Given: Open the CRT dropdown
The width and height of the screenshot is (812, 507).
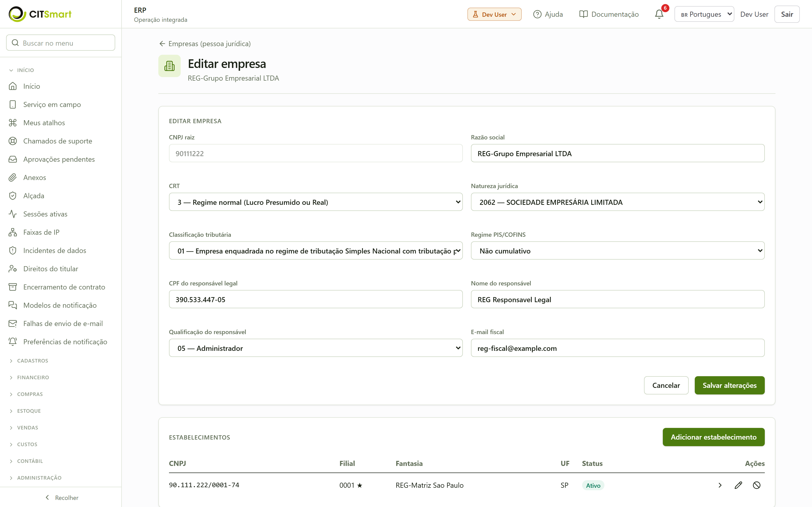Looking at the screenshot, I should tap(315, 202).
